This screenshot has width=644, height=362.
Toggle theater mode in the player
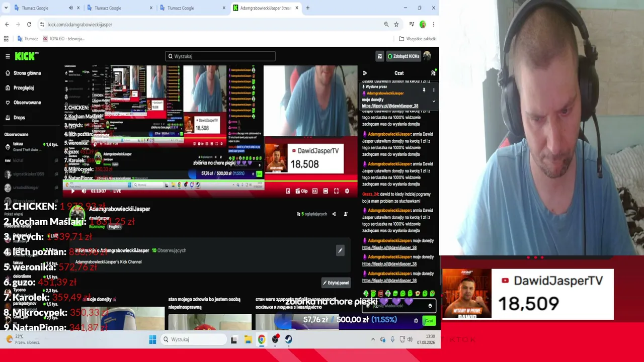click(326, 191)
